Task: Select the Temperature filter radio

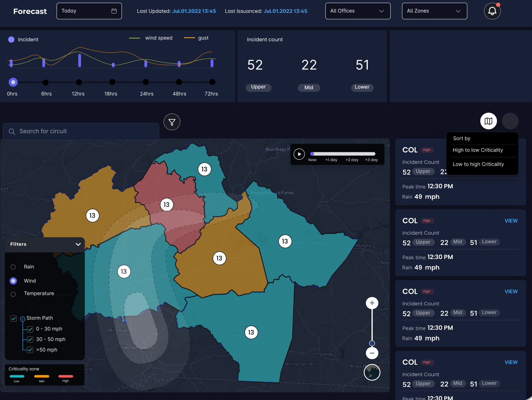Action: 13,294
